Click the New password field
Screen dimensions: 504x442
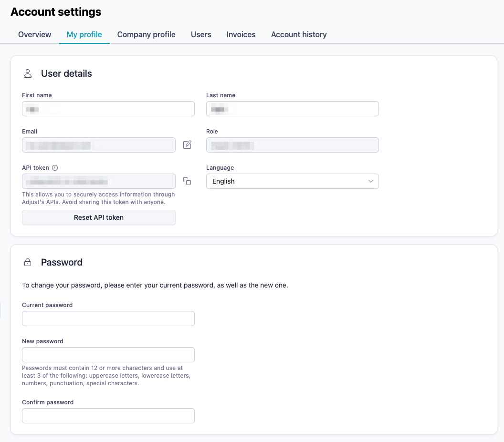click(108, 354)
